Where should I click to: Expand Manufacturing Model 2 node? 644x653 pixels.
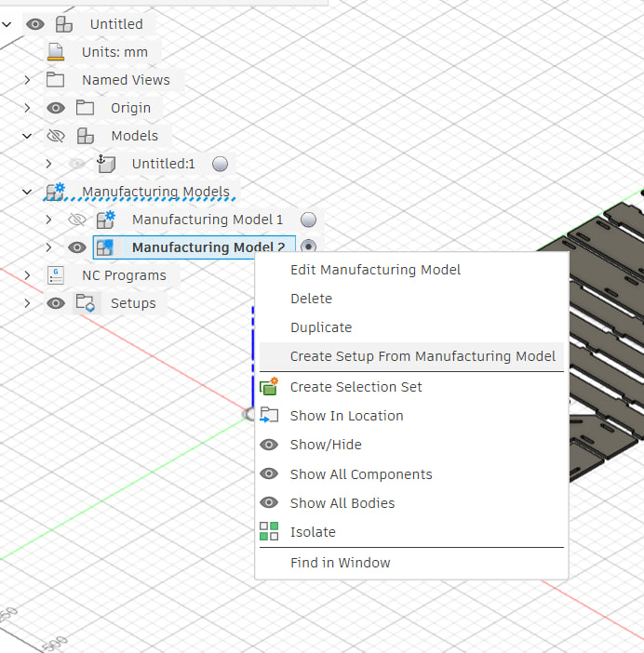[48, 247]
